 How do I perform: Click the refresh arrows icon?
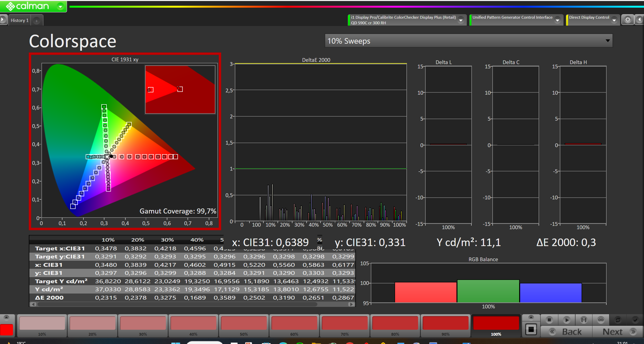tap(618, 320)
